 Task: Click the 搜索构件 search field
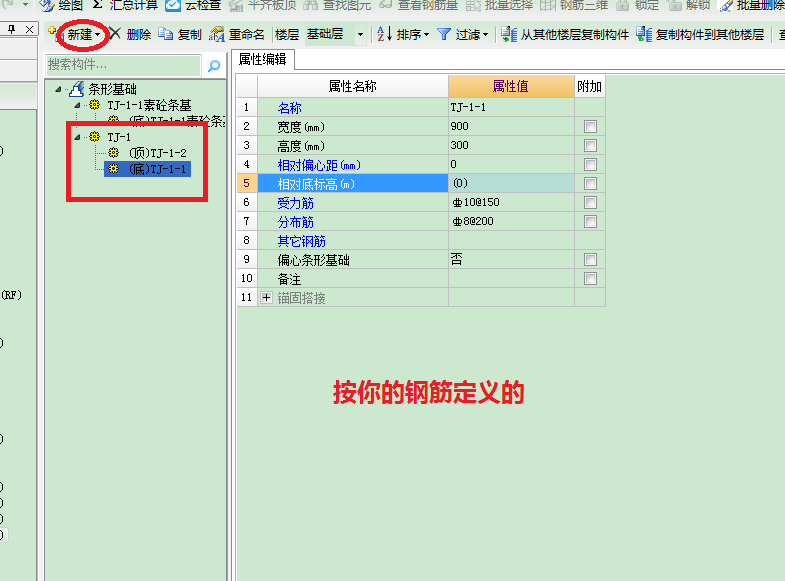[x=124, y=65]
